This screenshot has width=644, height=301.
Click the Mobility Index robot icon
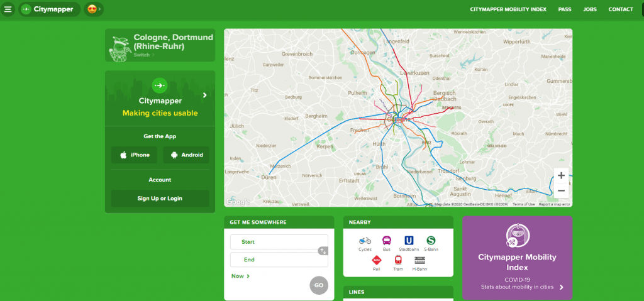point(518,236)
